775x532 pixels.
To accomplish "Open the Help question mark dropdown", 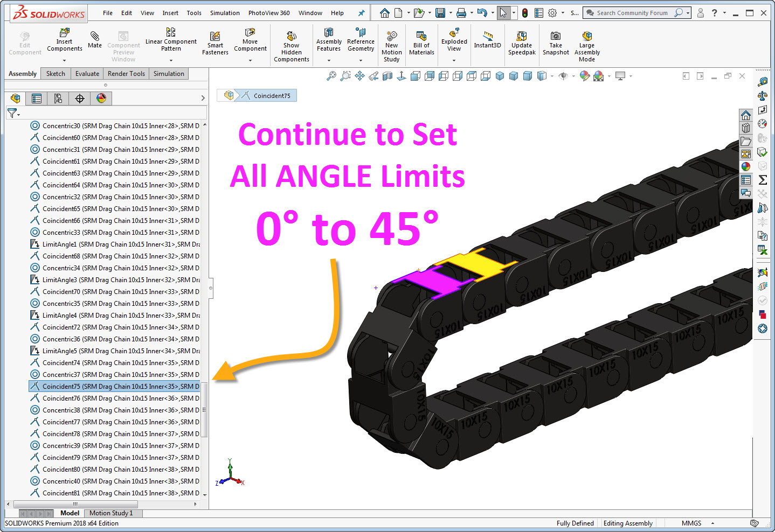I will (724, 13).
